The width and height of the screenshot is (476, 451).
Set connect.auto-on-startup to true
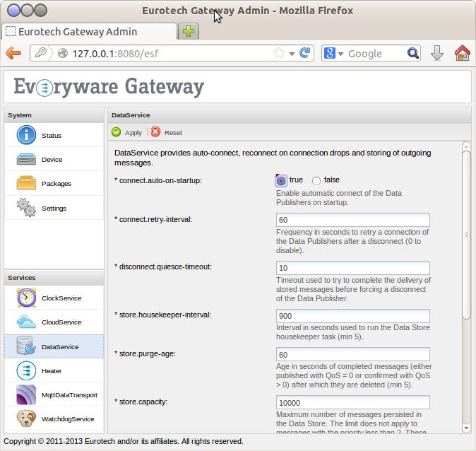[281, 181]
